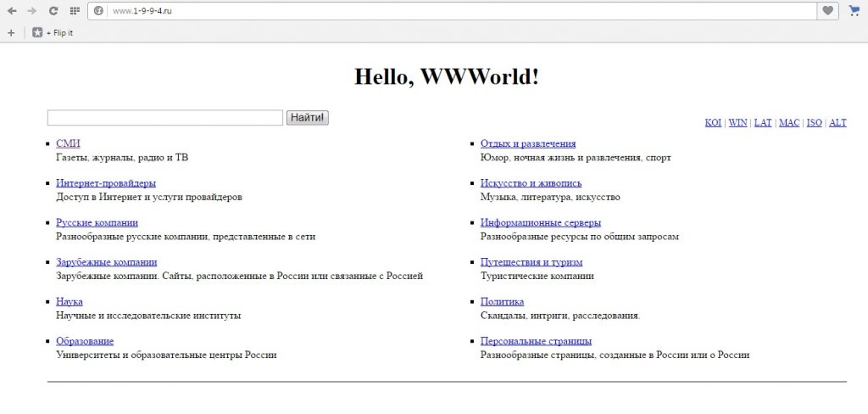
Task: Choose the MAC encoding link
Action: tap(789, 123)
